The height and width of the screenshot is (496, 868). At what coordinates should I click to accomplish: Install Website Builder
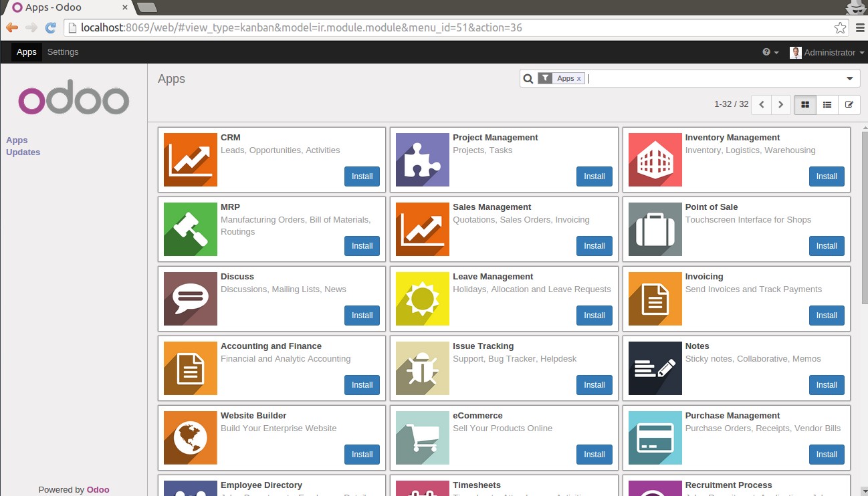point(362,455)
